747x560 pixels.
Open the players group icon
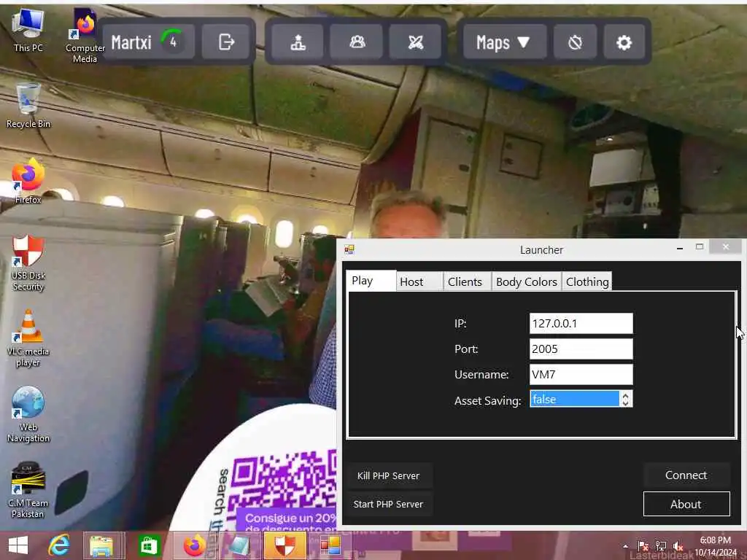pos(357,42)
